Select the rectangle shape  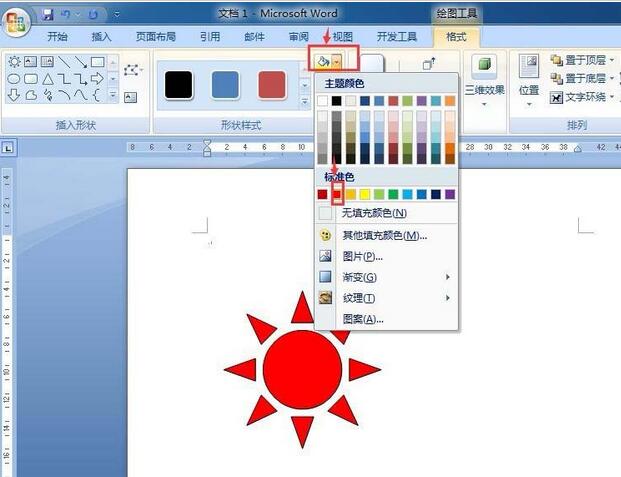(x=97, y=62)
